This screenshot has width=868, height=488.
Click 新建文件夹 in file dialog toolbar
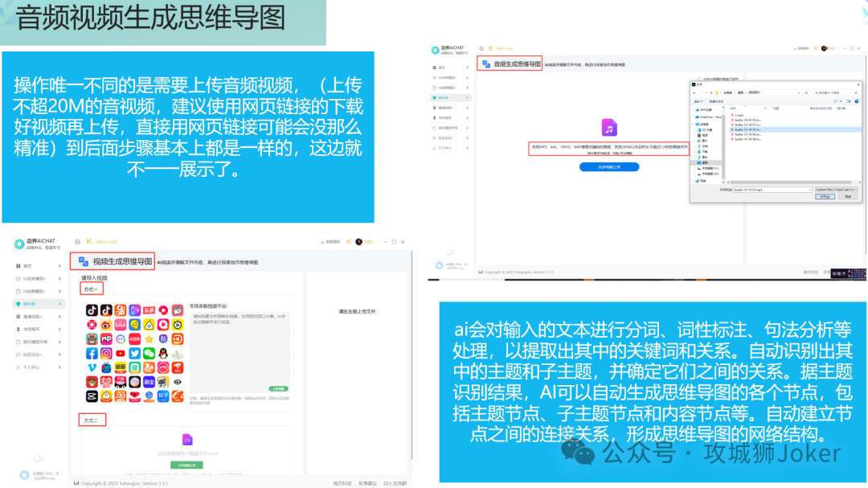point(716,101)
